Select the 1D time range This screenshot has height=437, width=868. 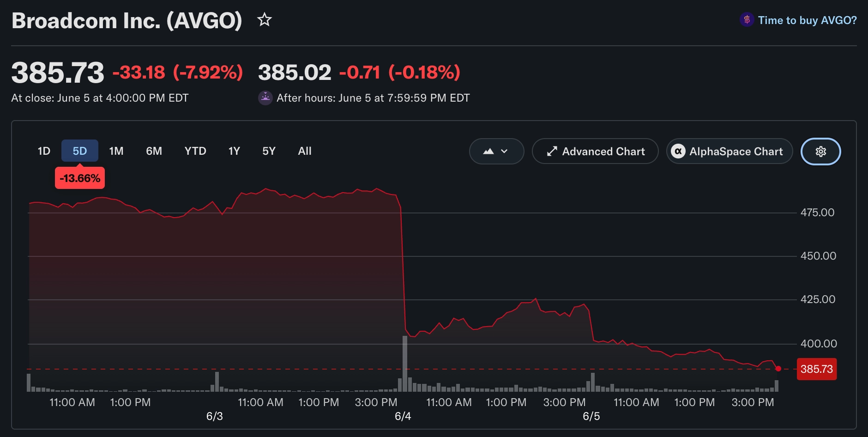point(44,151)
